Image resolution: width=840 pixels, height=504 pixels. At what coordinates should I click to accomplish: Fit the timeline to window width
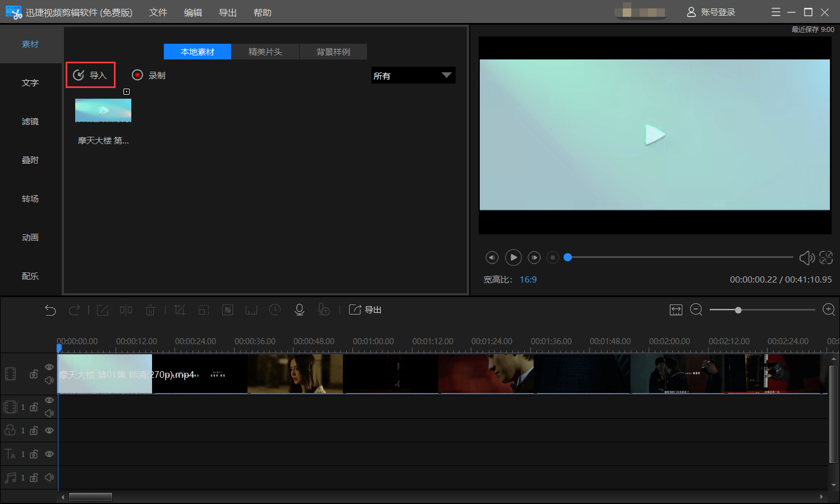[x=676, y=310]
